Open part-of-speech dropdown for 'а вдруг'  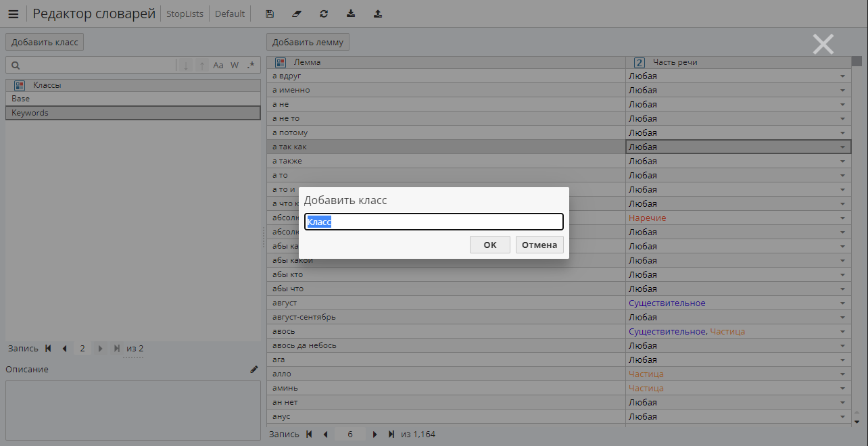[x=842, y=76]
